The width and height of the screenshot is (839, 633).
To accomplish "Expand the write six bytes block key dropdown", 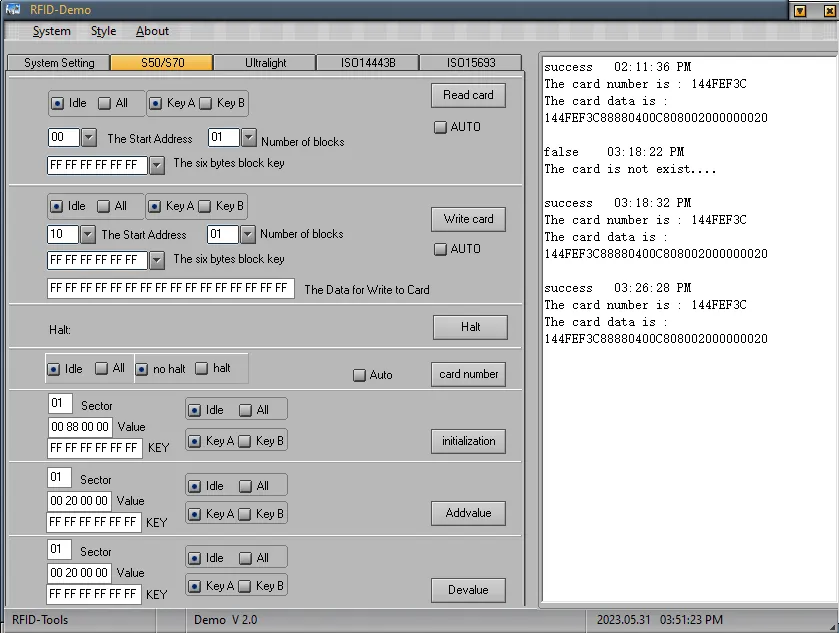I will pyautogui.click(x=157, y=261).
